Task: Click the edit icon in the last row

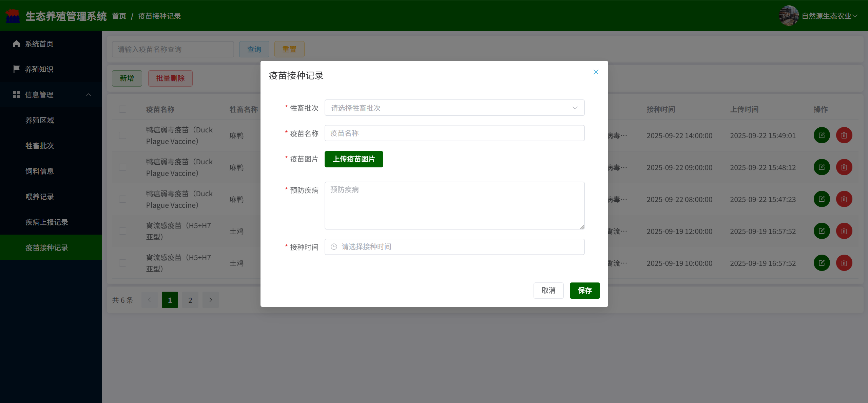Action: click(821, 263)
